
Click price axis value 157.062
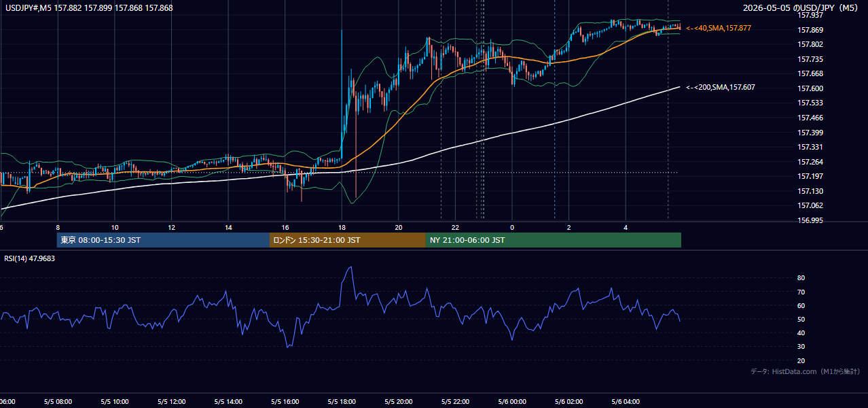pos(810,205)
